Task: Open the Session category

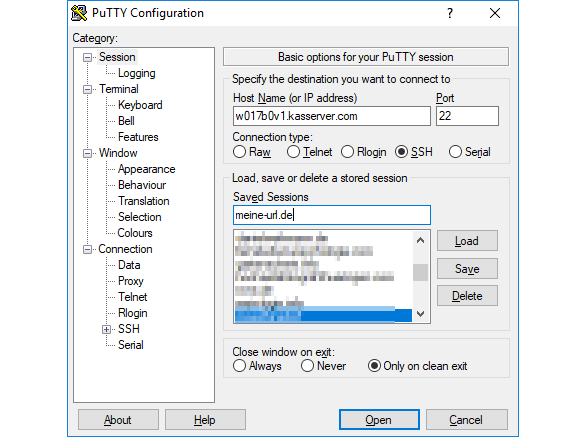Action: click(x=117, y=57)
